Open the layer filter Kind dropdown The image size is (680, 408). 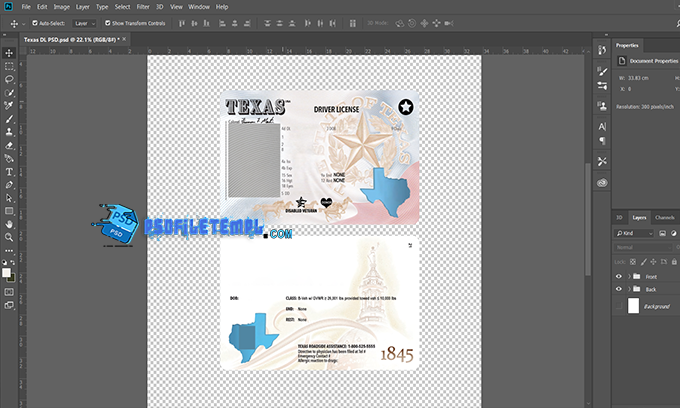coord(634,233)
